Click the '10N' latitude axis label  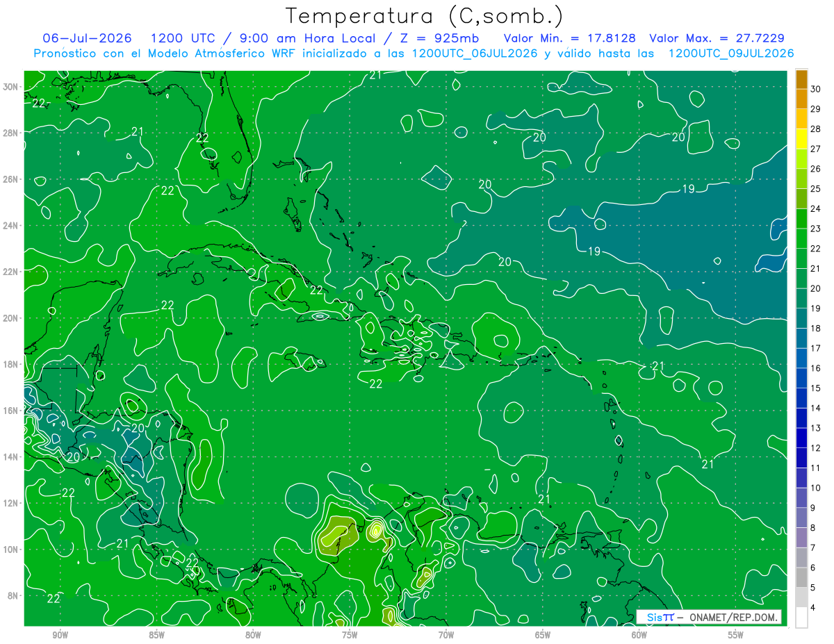(x=12, y=549)
